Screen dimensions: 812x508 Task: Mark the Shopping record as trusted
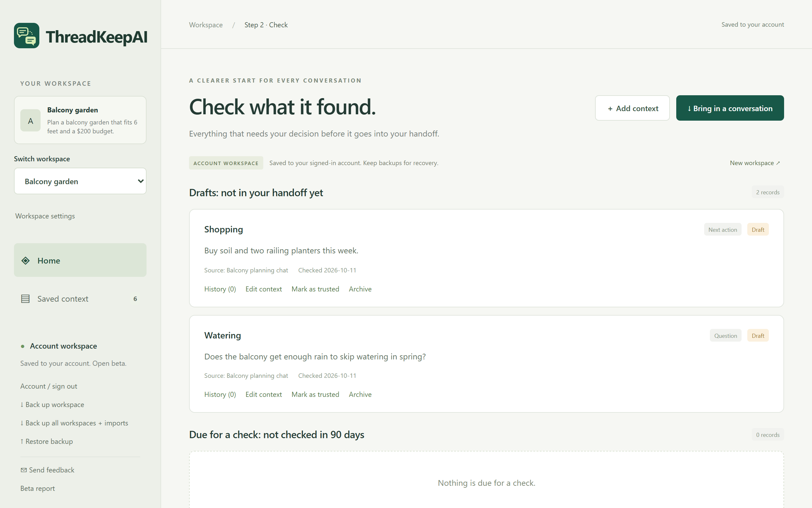315,289
